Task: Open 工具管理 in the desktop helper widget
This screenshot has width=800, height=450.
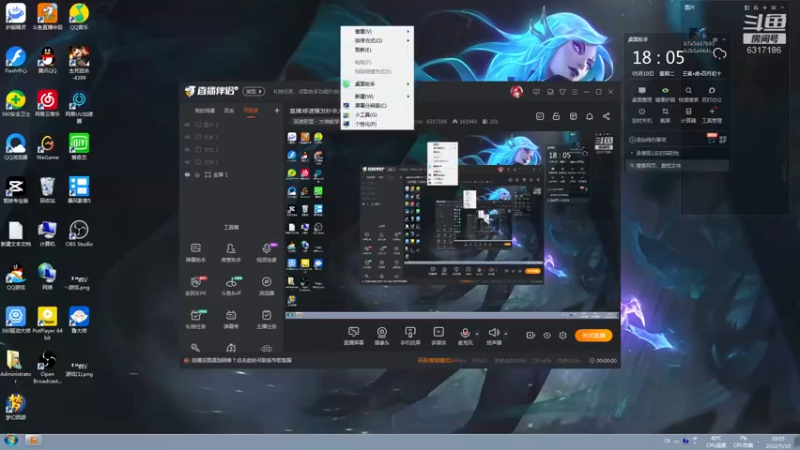Action: tap(712, 115)
